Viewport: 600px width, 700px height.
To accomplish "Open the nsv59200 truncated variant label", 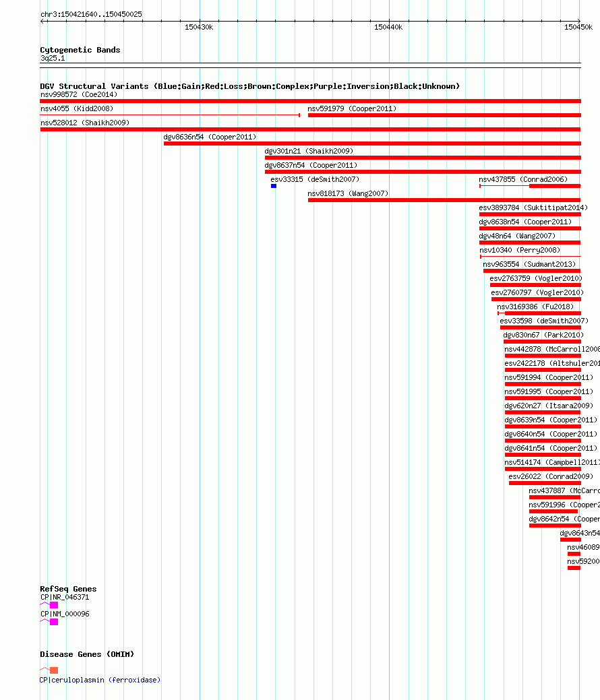I will click(x=583, y=562).
